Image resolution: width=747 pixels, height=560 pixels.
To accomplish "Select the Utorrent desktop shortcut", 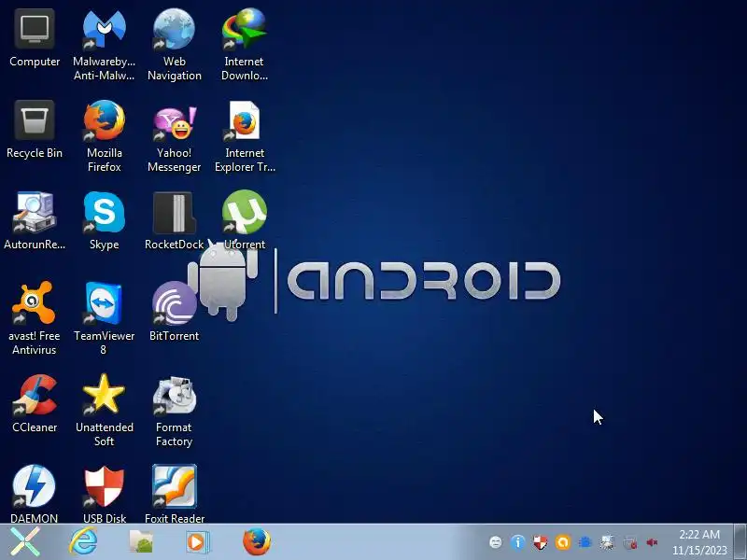I will 245,221.
